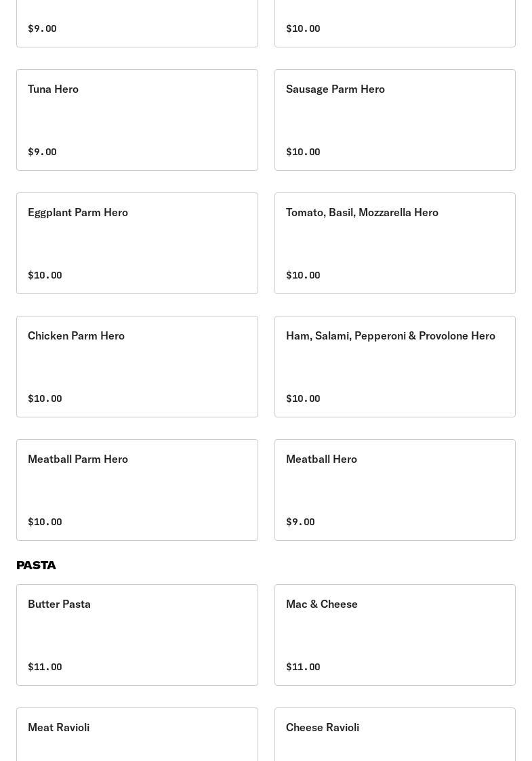Image resolution: width=532 pixels, height=761 pixels.
Task: Click the $11.00 price on Mac & Cheese
Action: pos(303,667)
